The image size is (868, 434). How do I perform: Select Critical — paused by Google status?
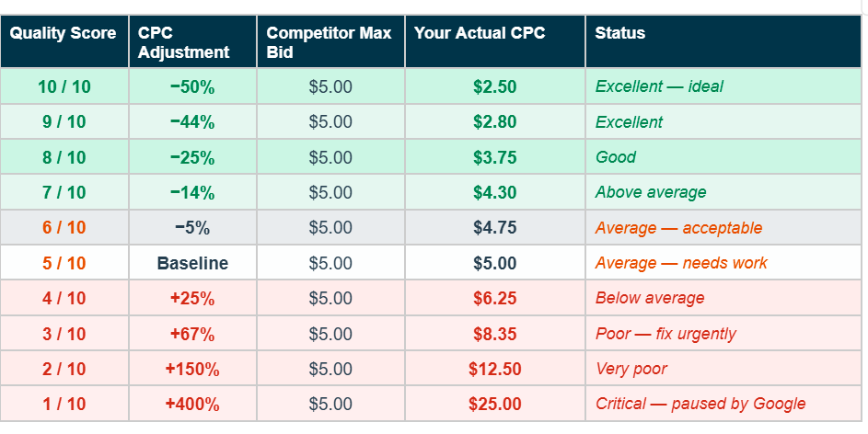point(700,404)
